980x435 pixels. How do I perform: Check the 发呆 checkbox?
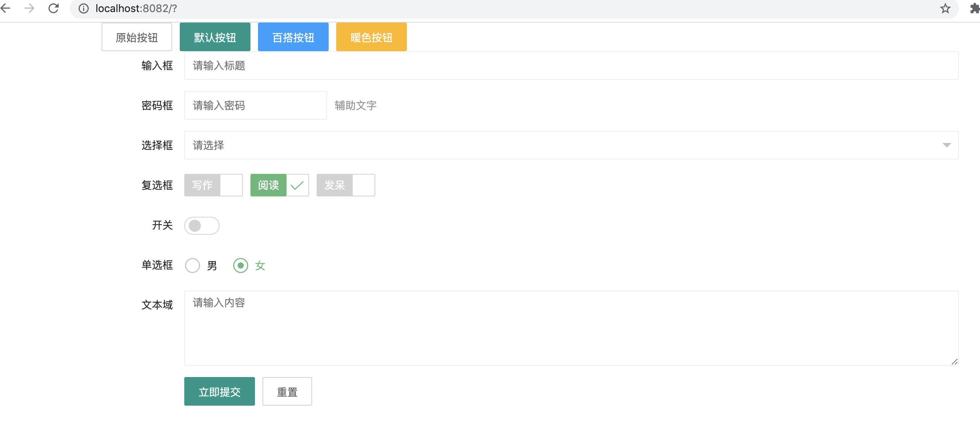[x=346, y=186]
